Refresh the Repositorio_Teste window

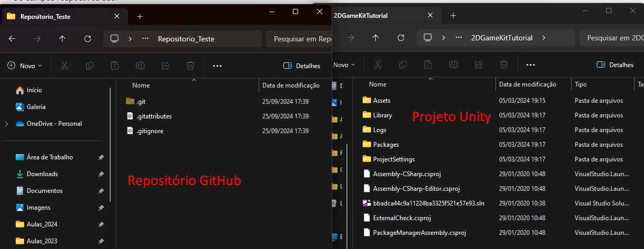tap(88, 39)
